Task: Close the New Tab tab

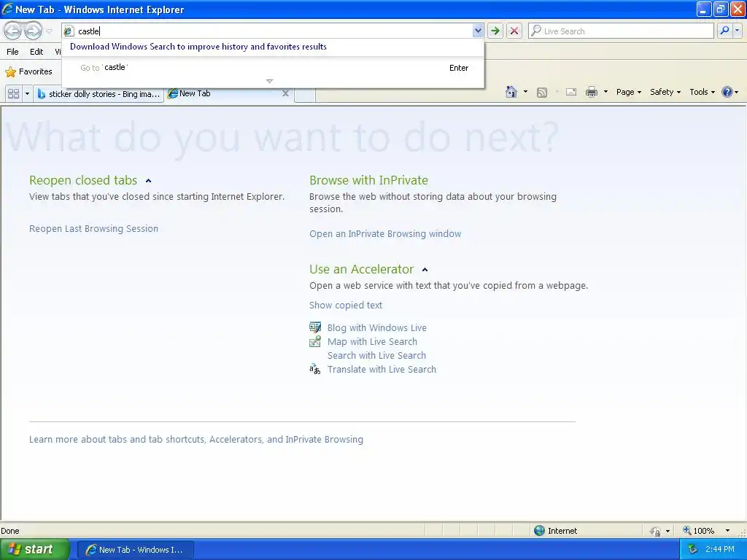Action: pos(285,93)
